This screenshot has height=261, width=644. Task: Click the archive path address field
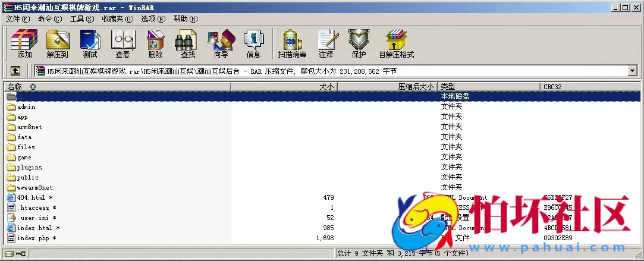click(x=331, y=71)
